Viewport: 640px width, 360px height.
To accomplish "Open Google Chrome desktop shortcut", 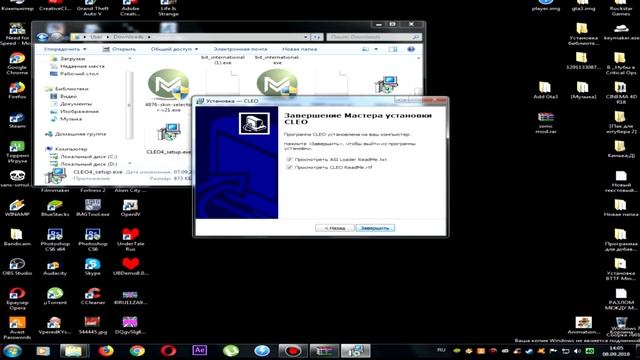I will pyautogui.click(x=17, y=63).
